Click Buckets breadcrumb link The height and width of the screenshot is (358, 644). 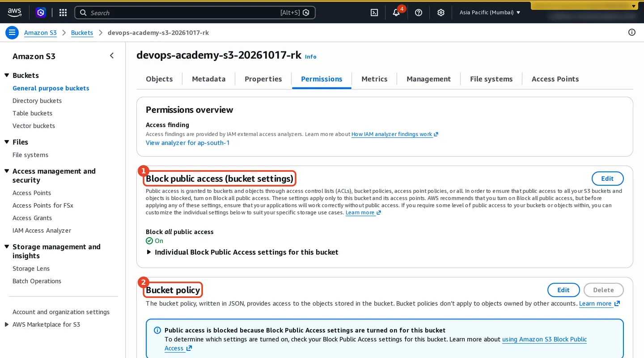tap(82, 33)
